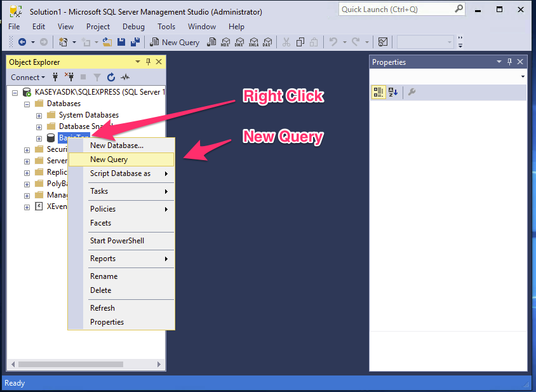Click the Connect plug icon in Object Explorer

(55, 77)
